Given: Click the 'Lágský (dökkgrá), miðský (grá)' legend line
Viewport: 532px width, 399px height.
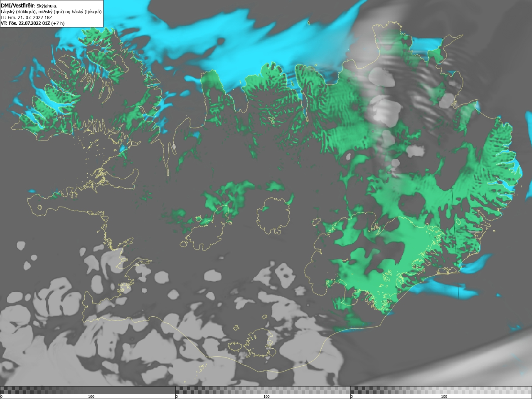Looking at the screenshot, I should click(x=51, y=12).
